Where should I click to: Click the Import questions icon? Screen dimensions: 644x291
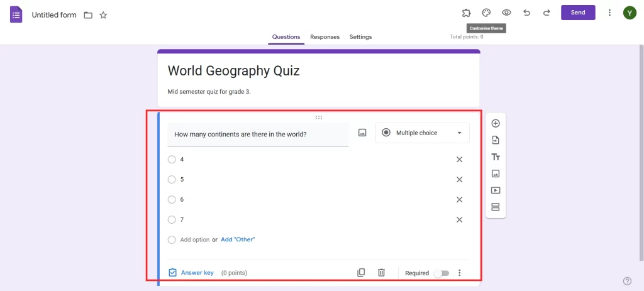click(x=496, y=140)
